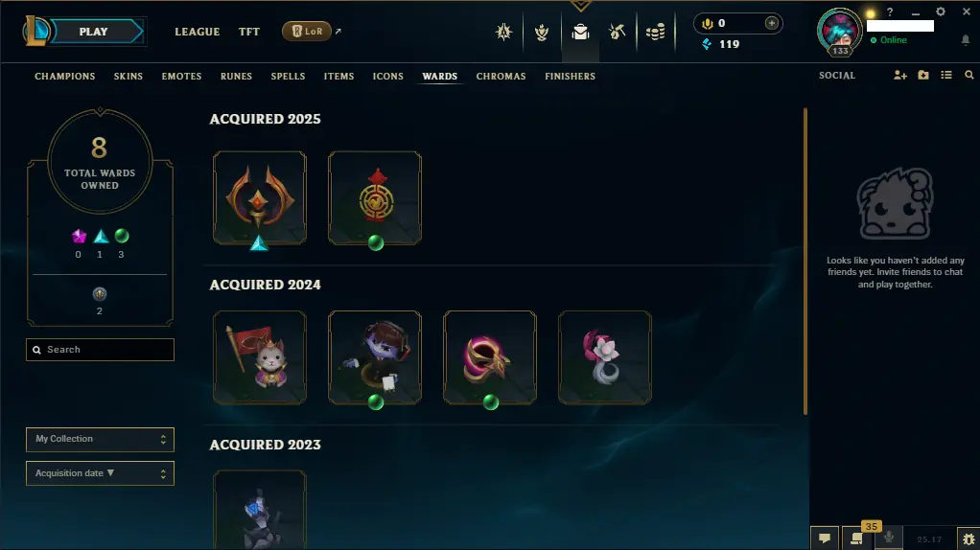Open the chat bubble icon
Image resolution: width=980 pixels, height=550 pixels.
tap(825, 539)
